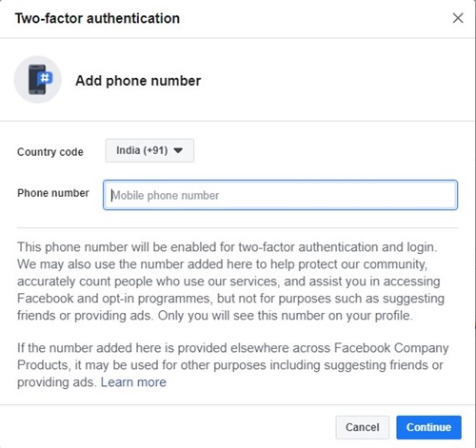Click the dark smartphone graphic in the circle

[36, 80]
